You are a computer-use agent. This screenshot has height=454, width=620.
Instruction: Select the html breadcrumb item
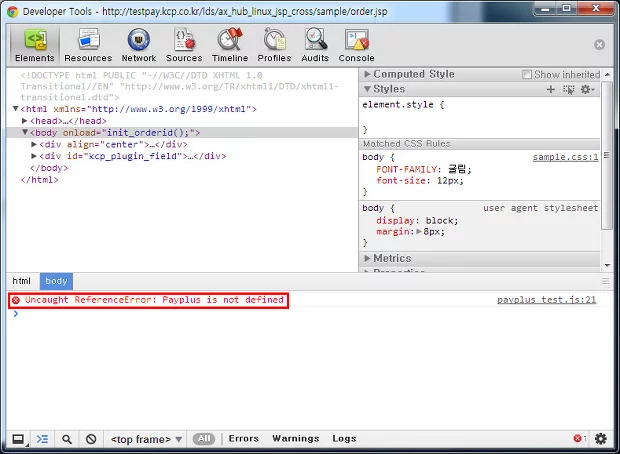tap(21, 282)
